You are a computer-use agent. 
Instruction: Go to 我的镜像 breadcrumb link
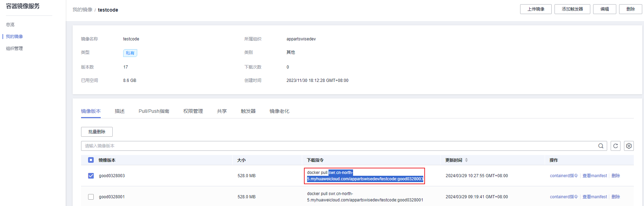point(82,10)
